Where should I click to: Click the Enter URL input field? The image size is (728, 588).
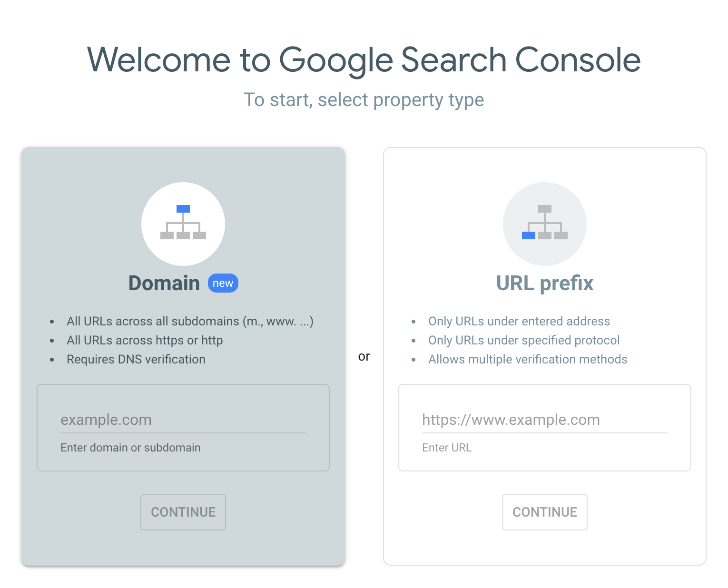pos(544,420)
